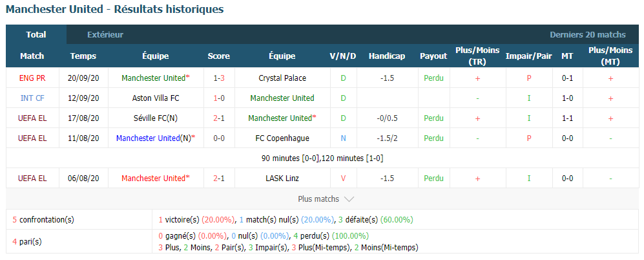644x260 pixels.
Task: Open the Derniers 20 matchs selector
Action: 588,35
